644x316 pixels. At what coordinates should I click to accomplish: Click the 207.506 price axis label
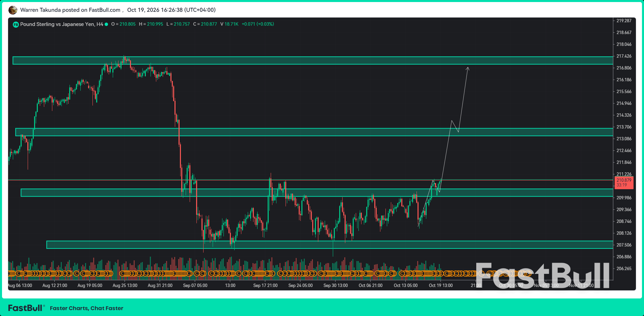(x=624, y=245)
